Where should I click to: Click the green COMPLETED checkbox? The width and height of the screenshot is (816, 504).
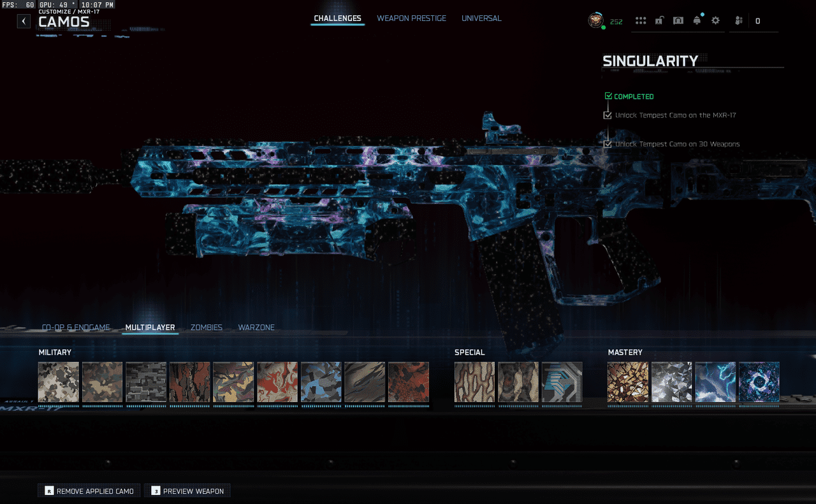pyautogui.click(x=608, y=96)
